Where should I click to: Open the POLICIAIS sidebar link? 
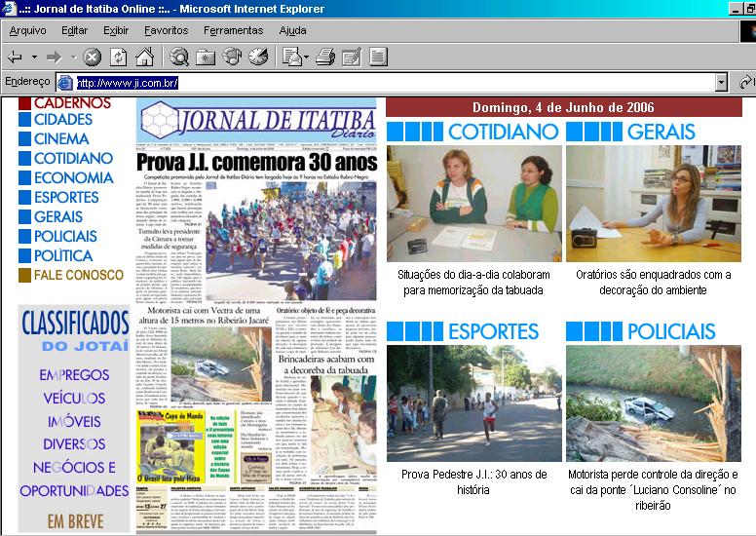65,236
